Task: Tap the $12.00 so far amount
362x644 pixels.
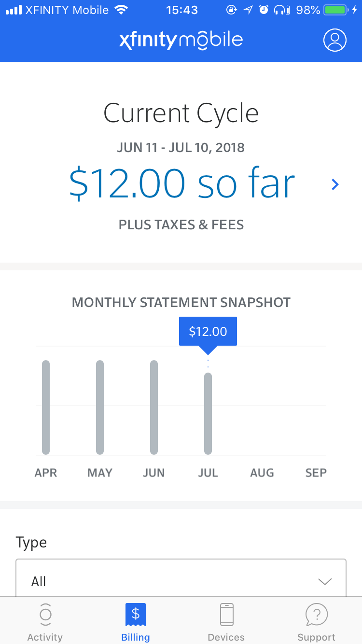Action: pos(182,184)
